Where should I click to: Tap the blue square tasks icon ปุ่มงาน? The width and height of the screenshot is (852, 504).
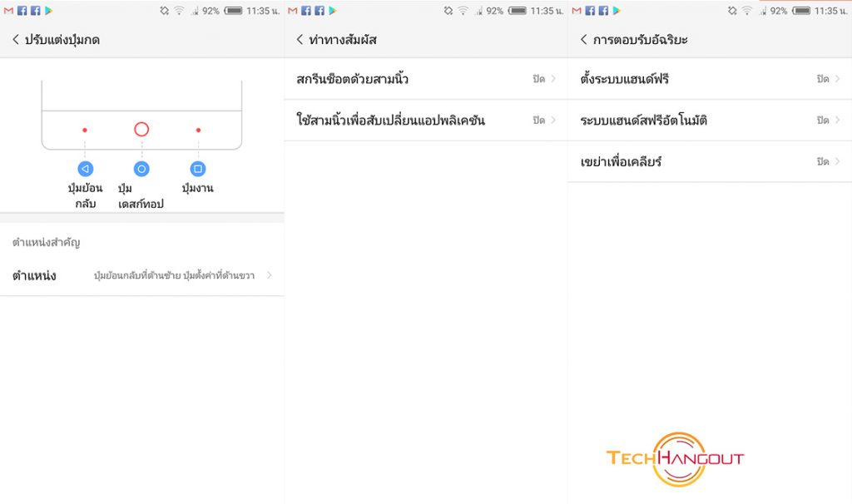tap(198, 169)
